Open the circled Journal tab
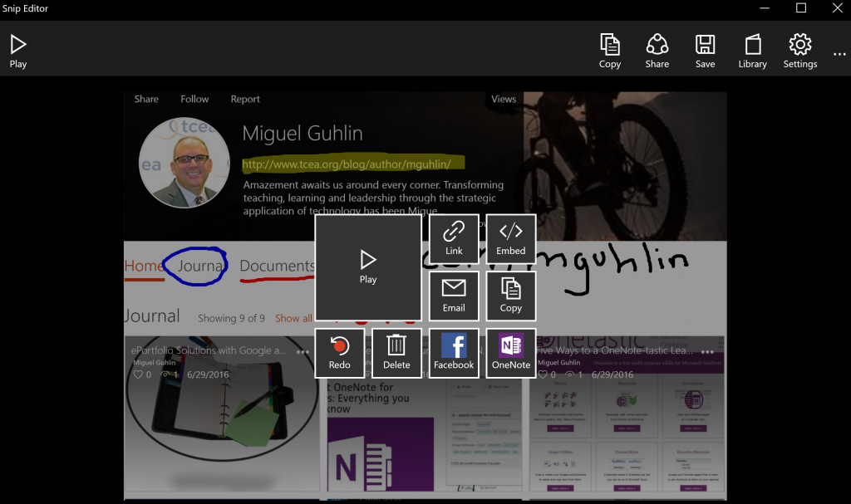The width and height of the screenshot is (851, 504). [x=199, y=266]
